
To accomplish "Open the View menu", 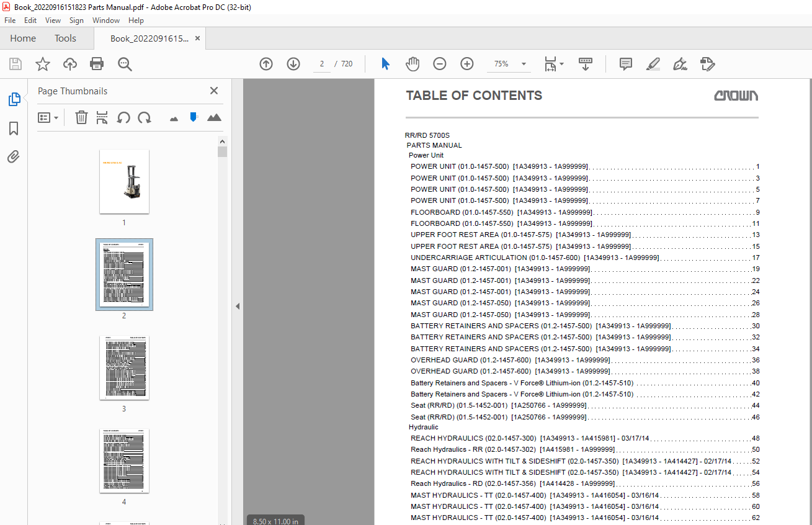I will click(x=53, y=20).
